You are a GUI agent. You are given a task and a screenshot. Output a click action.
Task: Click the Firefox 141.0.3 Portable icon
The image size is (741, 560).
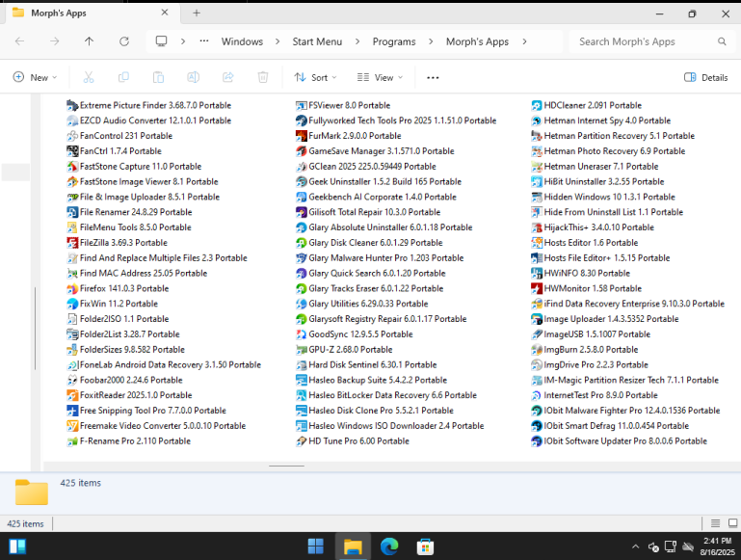72,289
